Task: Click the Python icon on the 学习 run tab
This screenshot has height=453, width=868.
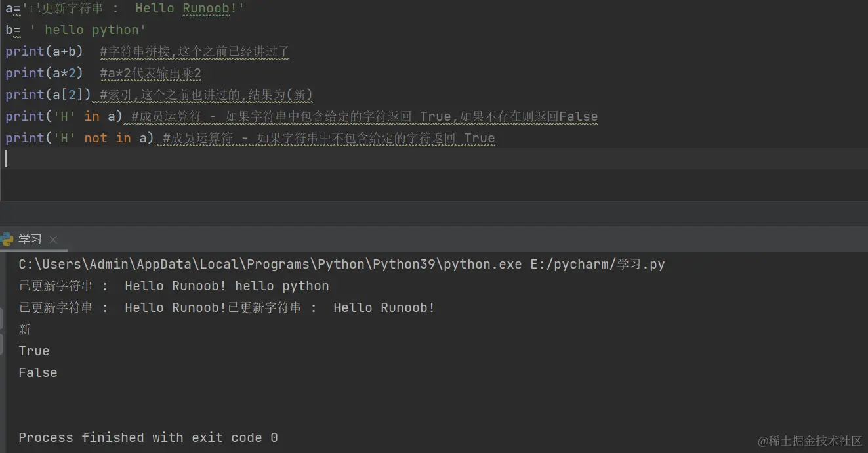Action: pos(7,240)
